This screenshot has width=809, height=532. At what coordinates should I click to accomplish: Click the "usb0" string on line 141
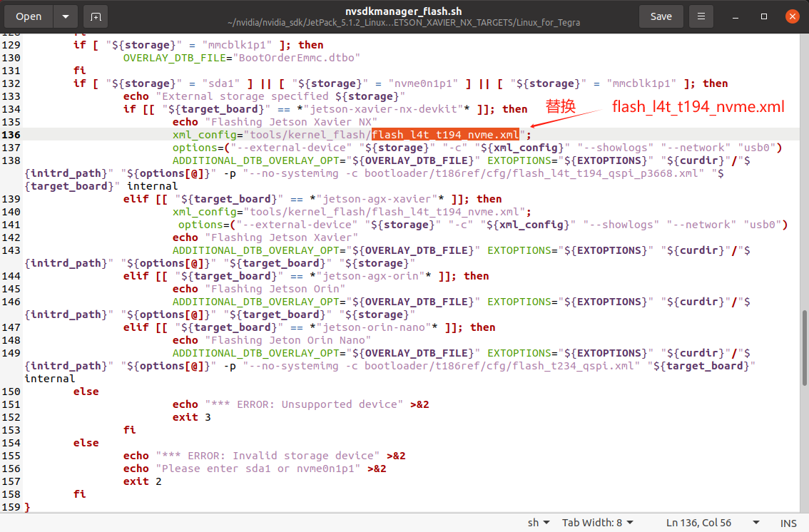coord(762,225)
